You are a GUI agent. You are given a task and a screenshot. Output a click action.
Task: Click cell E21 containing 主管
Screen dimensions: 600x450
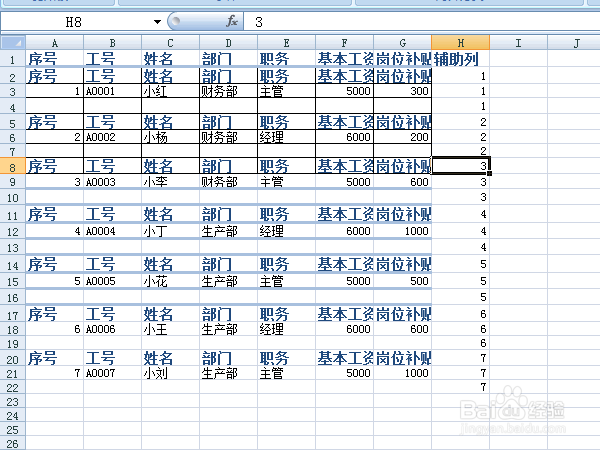(287, 373)
